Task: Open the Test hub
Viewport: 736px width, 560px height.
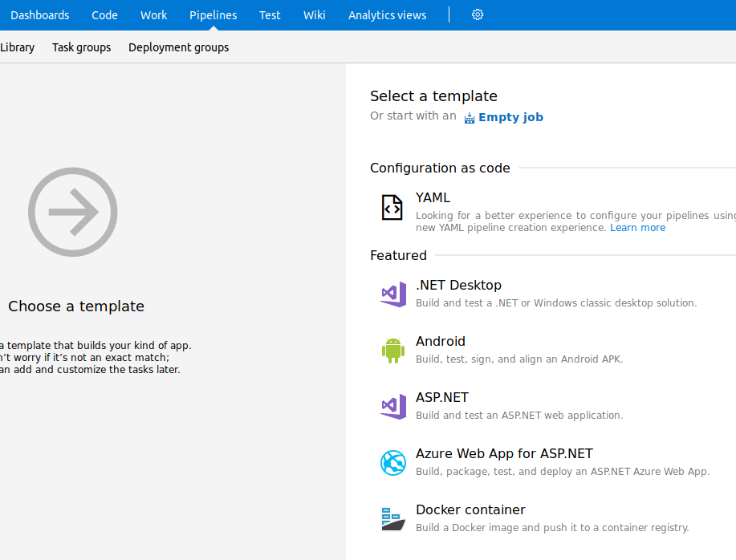Action: point(270,15)
